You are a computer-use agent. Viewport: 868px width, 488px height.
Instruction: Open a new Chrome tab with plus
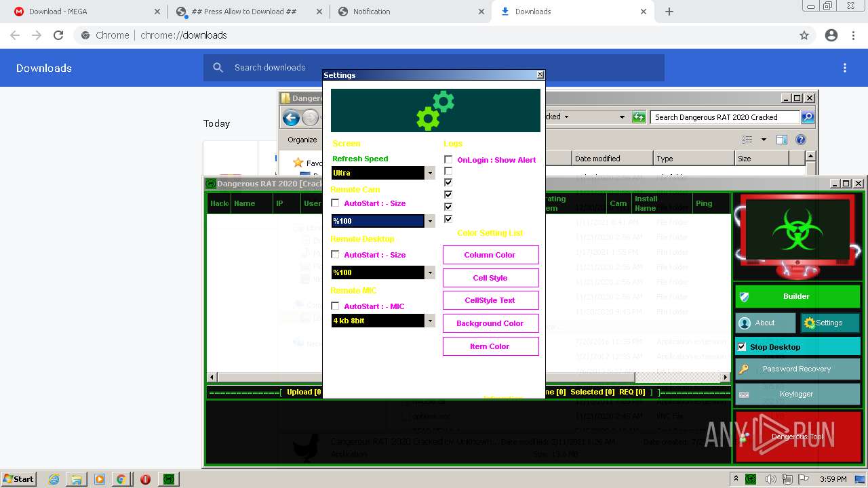(x=669, y=12)
